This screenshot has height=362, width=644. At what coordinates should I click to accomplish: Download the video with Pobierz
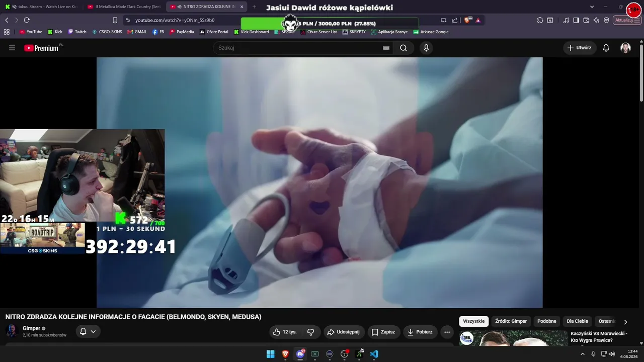420,332
